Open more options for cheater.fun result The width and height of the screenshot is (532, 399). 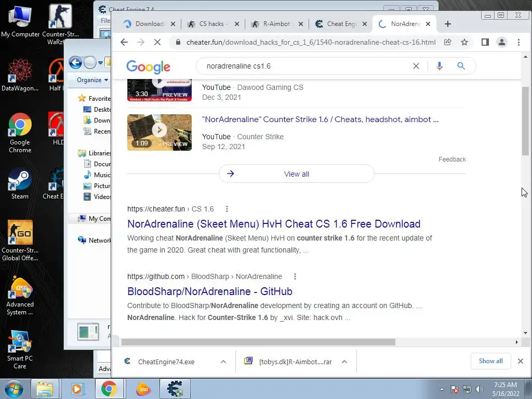coord(227,209)
